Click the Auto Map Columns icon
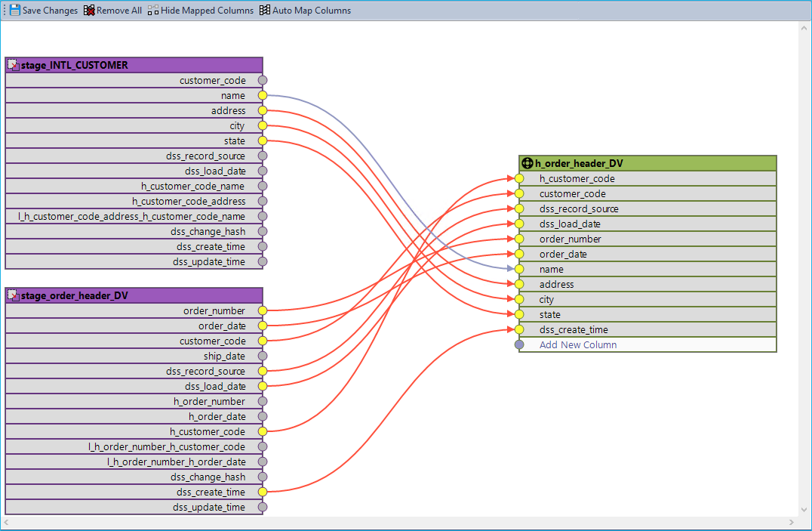812x531 pixels. pyautogui.click(x=265, y=10)
